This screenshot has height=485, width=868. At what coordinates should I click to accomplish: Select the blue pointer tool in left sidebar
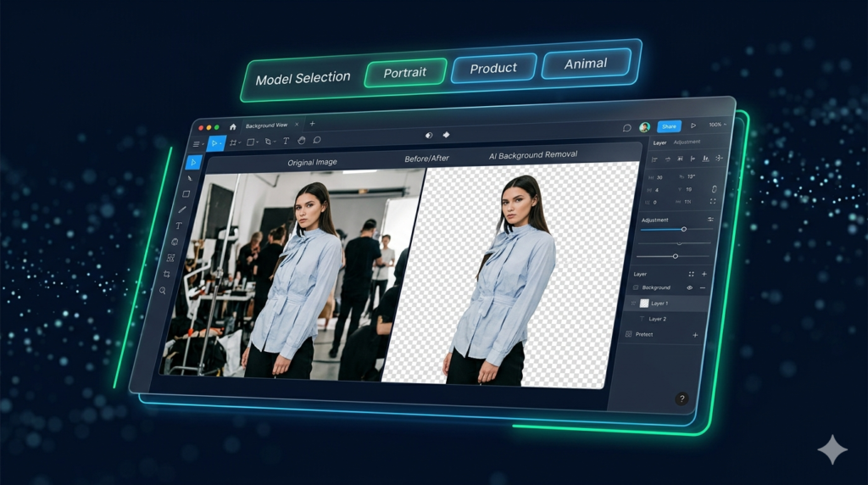click(x=193, y=162)
